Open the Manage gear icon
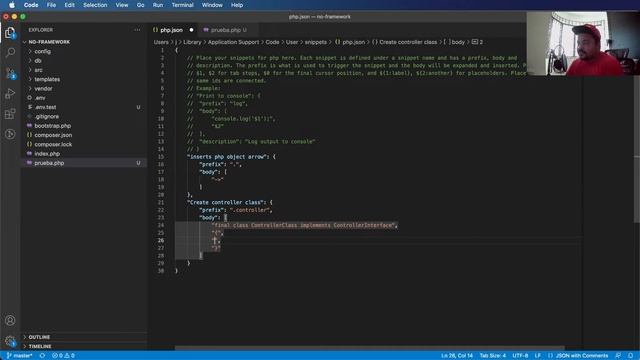The width and height of the screenshot is (640, 360). point(10,340)
